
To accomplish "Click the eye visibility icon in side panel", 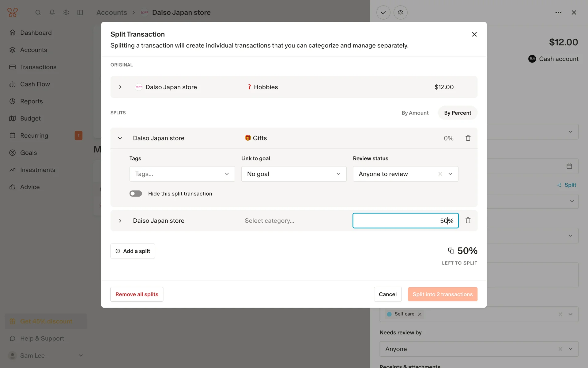I will 400,13.
